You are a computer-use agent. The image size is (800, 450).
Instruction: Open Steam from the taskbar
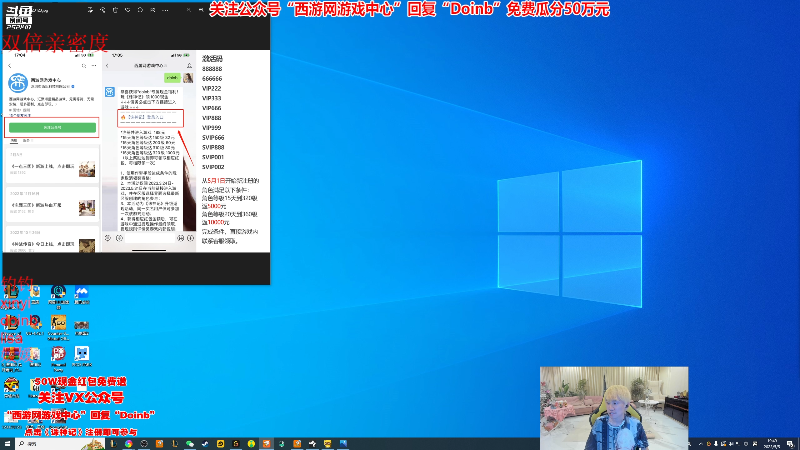[x=205, y=444]
